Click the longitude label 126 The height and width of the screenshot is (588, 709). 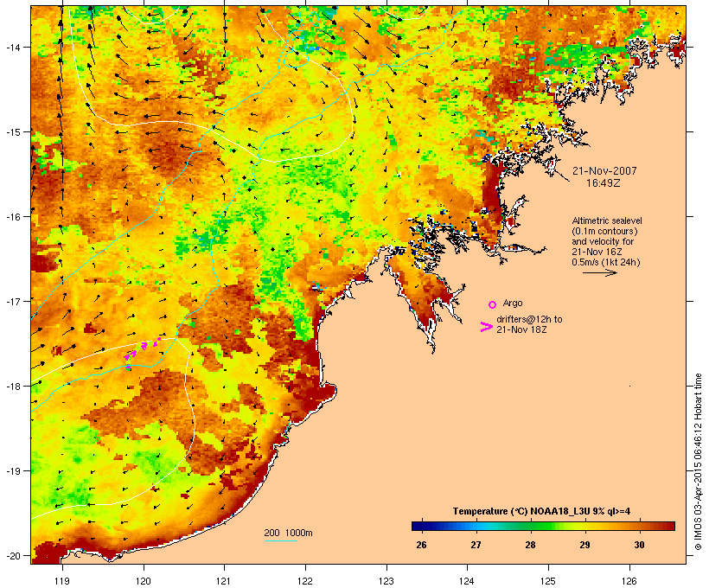tap(629, 581)
